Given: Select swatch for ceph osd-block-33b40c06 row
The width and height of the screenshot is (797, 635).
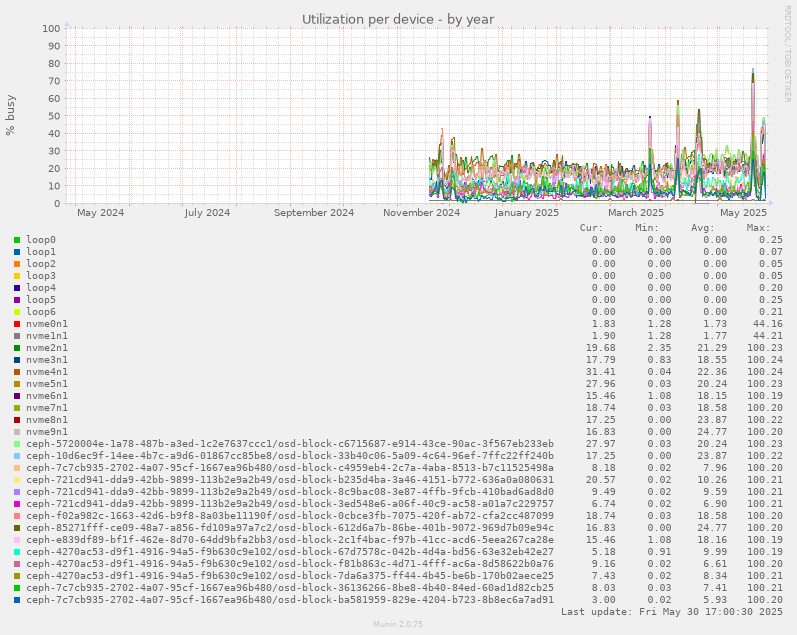Looking at the screenshot, I should pos(17,456).
